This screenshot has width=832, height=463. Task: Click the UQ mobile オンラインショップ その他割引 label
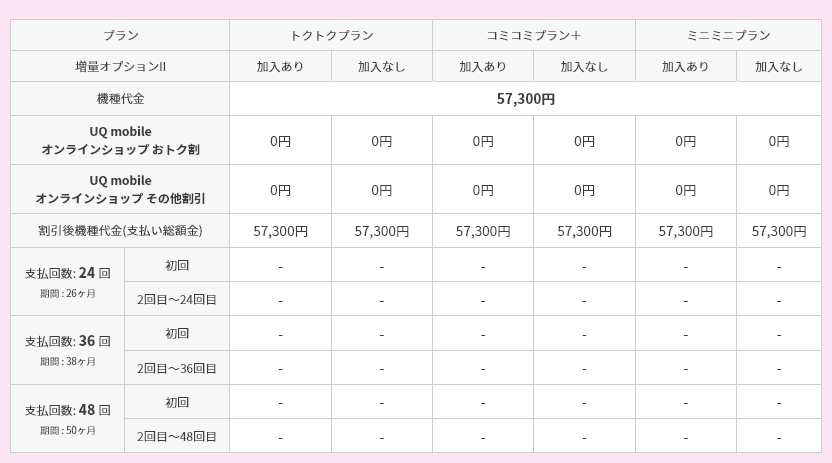point(120,189)
